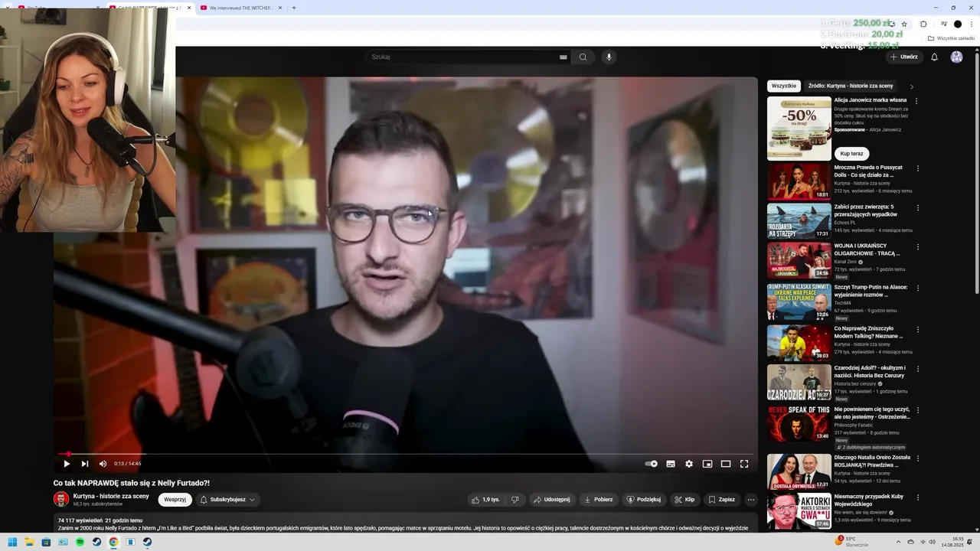Click the Kup teraz ad button
The image size is (980, 551).
point(851,154)
